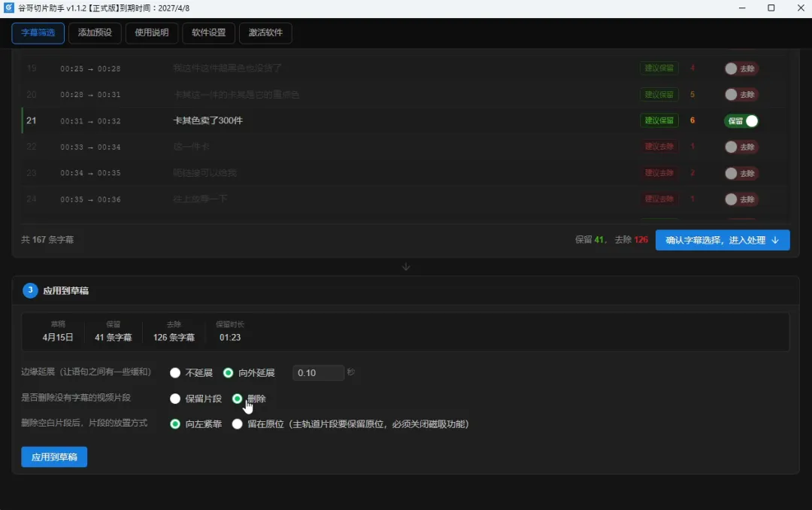Click the 是否删除没有字幕的视频片段 label
This screenshot has height=510, width=812.
point(76,397)
